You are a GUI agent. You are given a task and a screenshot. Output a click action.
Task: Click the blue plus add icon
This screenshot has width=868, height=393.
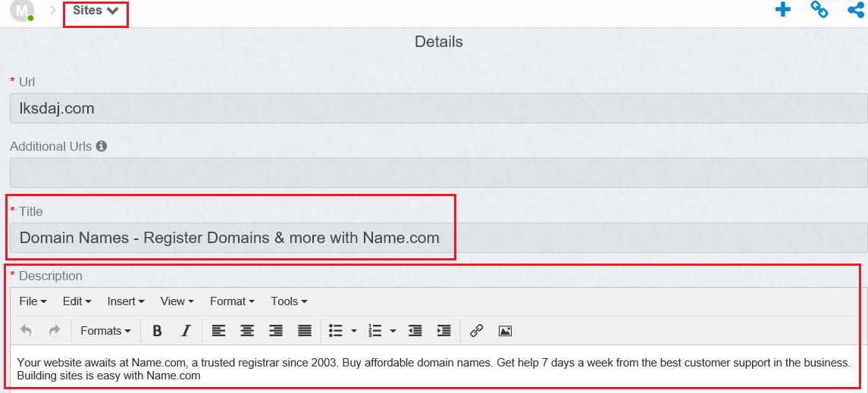tap(782, 10)
